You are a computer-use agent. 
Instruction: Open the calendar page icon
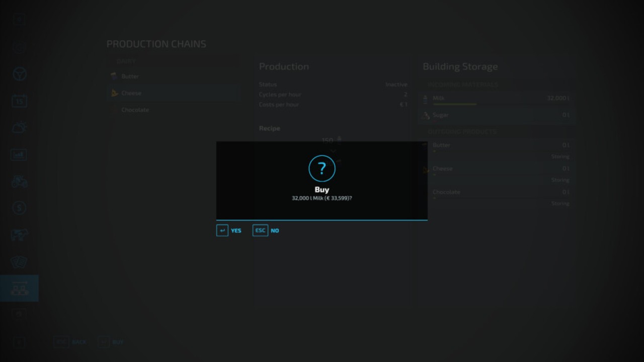pyautogui.click(x=19, y=101)
